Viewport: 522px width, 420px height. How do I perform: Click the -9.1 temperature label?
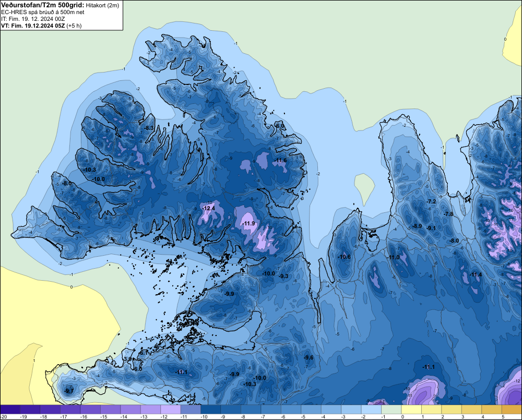tap(431, 228)
